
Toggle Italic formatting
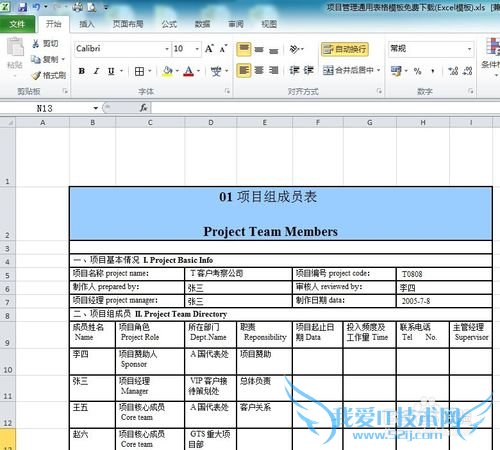pyautogui.click(x=96, y=71)
